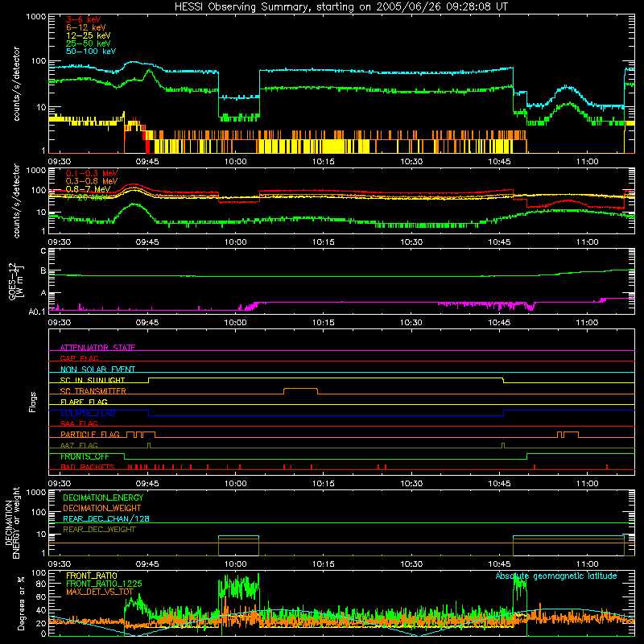Select the PARTICLE_FLAG label
Viewport: 644px width, 644px height.
[90, 434]
